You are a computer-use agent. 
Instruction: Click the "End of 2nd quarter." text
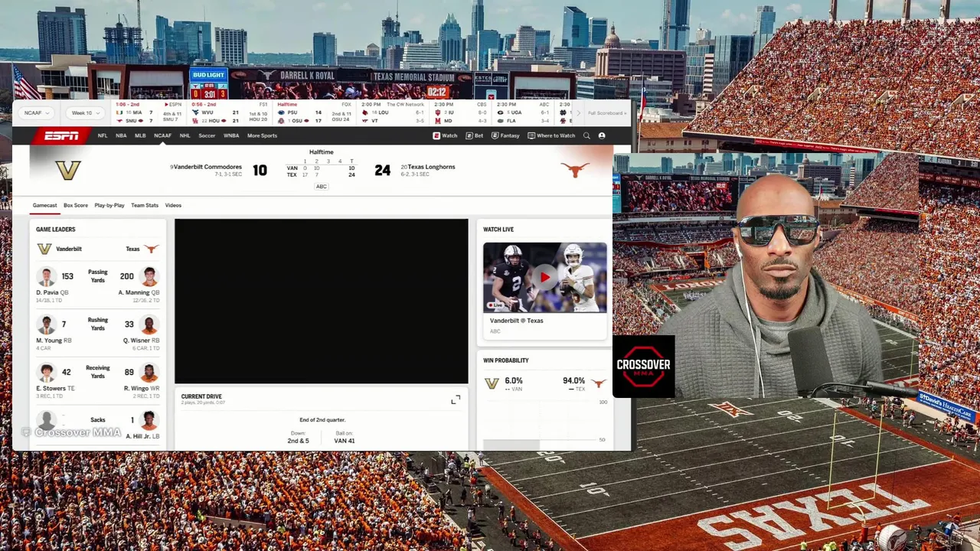click(x=322, y=420)
